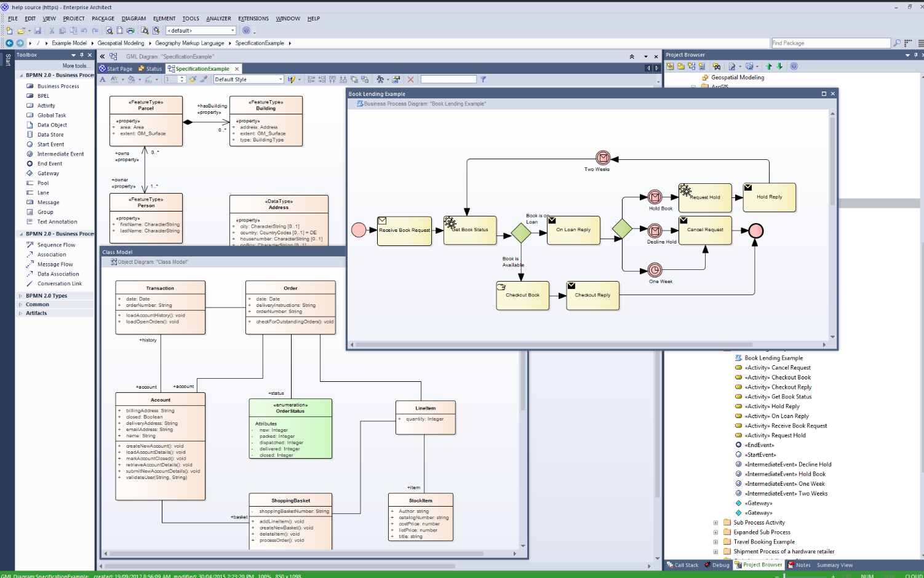924x578 pixels.
Task: Select the Get Book Status activity box
Action: click(470, 231)
